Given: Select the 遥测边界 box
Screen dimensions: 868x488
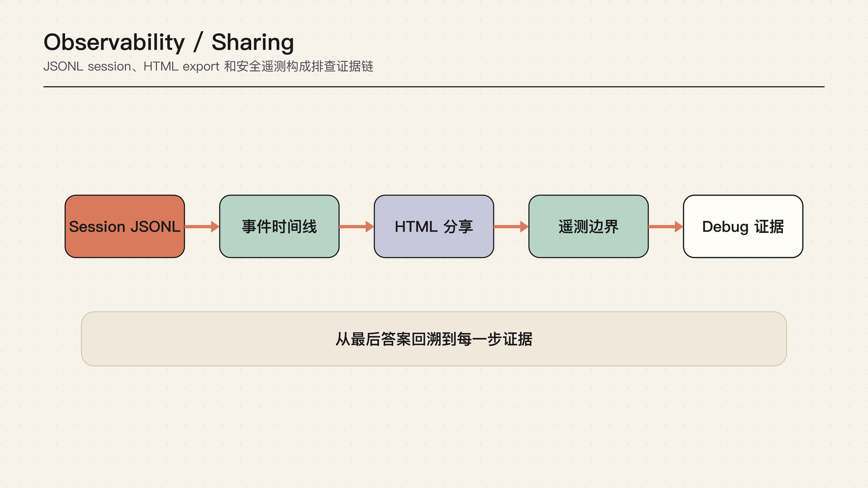Looking at the screenshot, I should [588, 226].
